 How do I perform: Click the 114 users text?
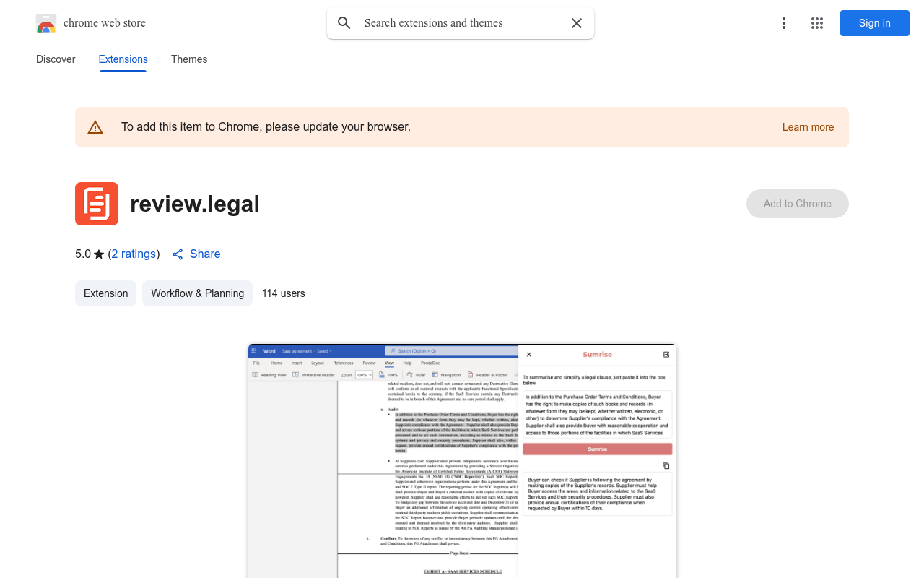point(284,293)
